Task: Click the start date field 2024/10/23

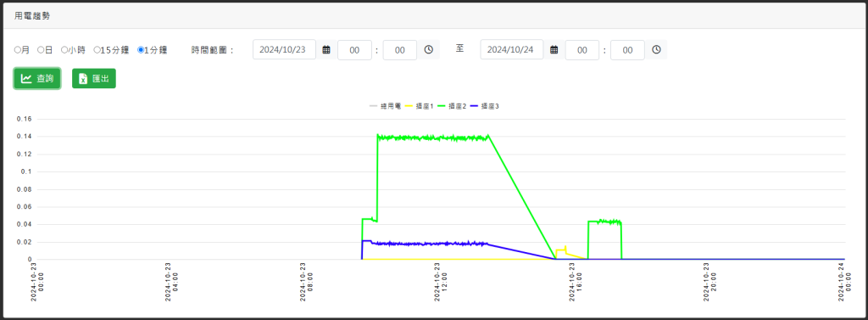Action: [x=284, y=49]
